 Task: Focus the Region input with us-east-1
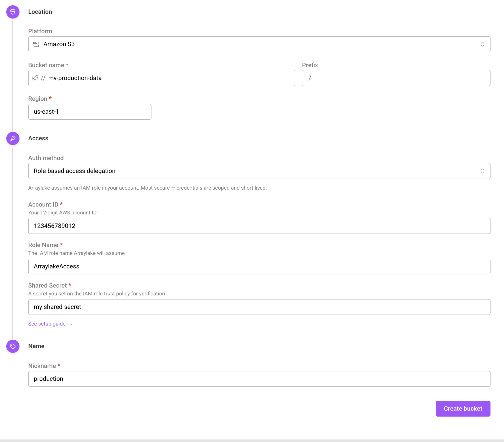tap(90, 112)
